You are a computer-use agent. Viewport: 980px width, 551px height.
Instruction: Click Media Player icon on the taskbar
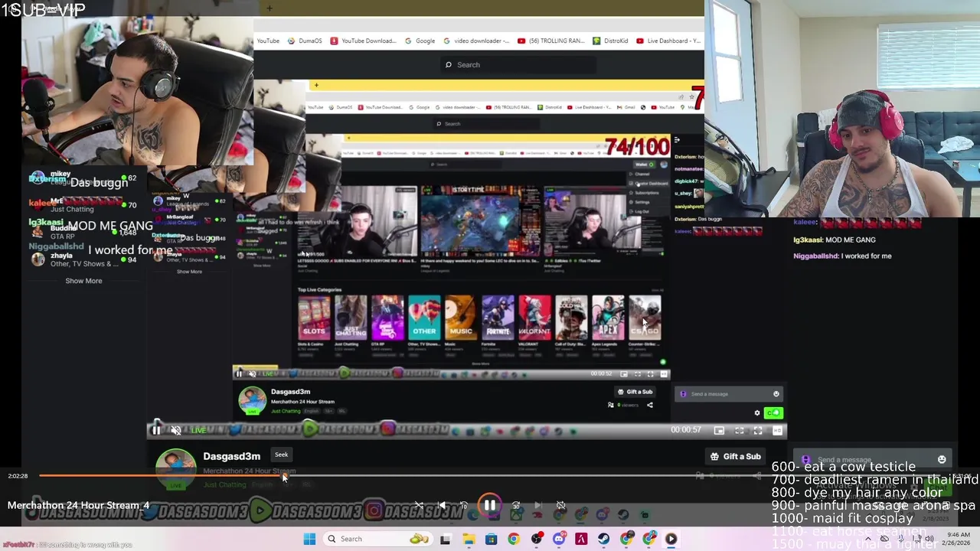tap(671, 539)
